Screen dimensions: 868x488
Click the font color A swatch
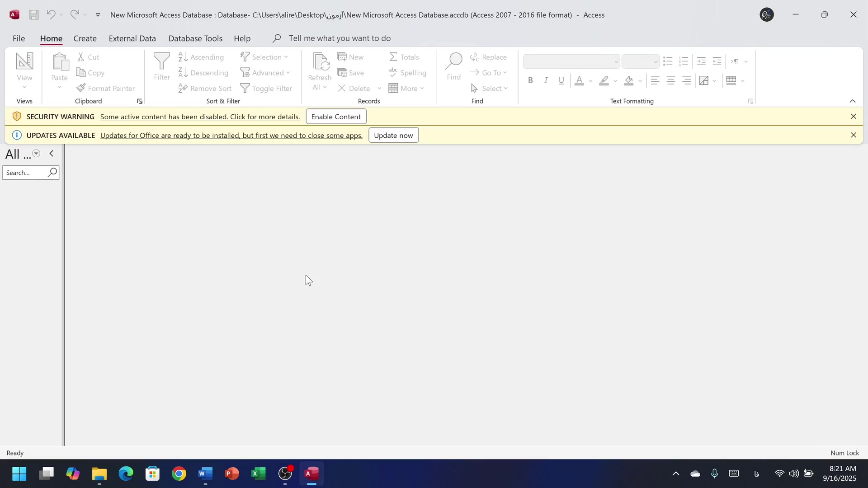pyautogui.click(x=579, y=81)
